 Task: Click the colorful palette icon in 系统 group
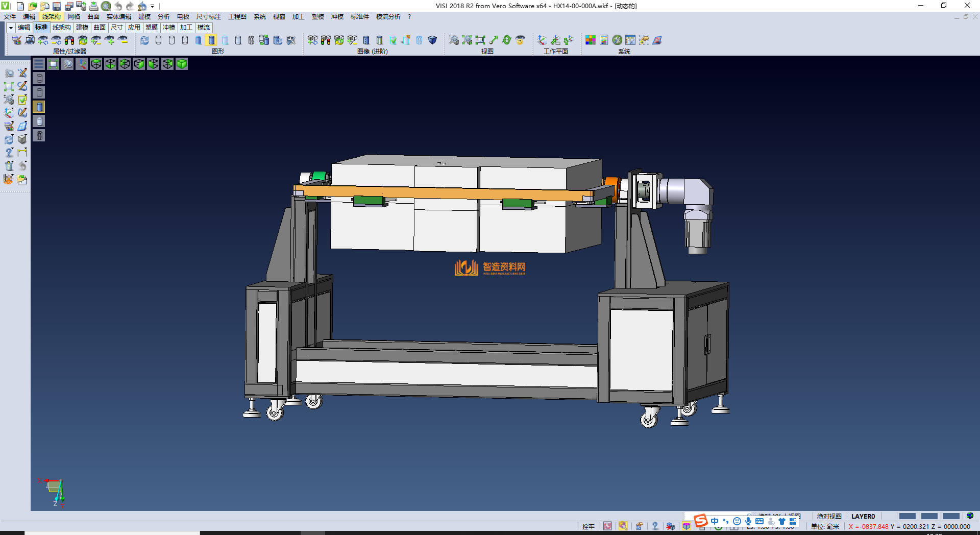pos(591,40)
